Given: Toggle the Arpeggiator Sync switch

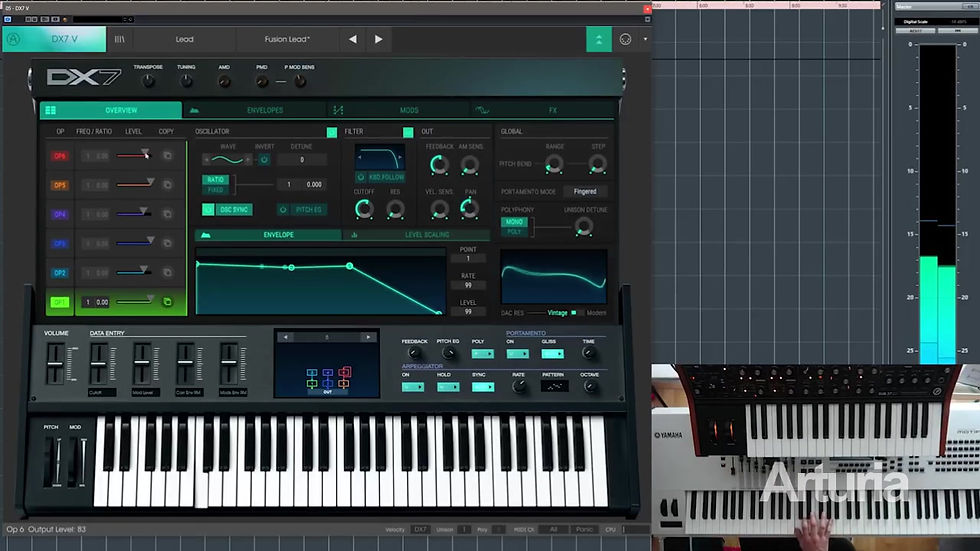Looking at the screenshot, I should 482,387.
